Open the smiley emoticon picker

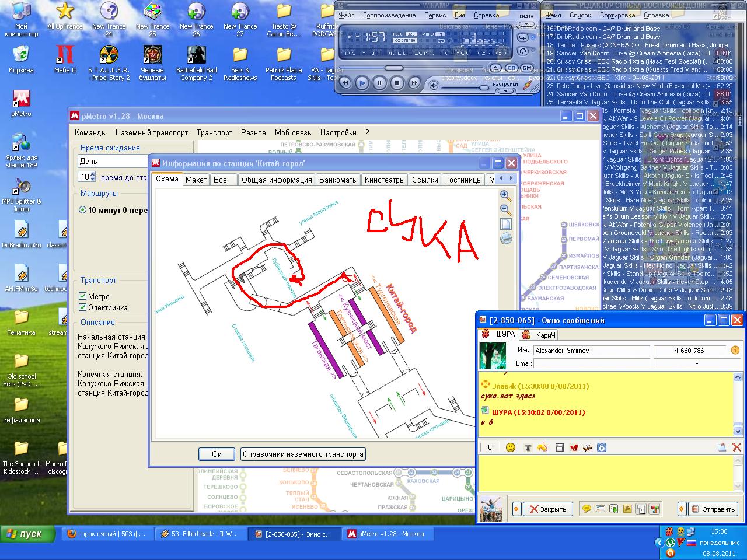pyautogui.click(x=511, y=447)
